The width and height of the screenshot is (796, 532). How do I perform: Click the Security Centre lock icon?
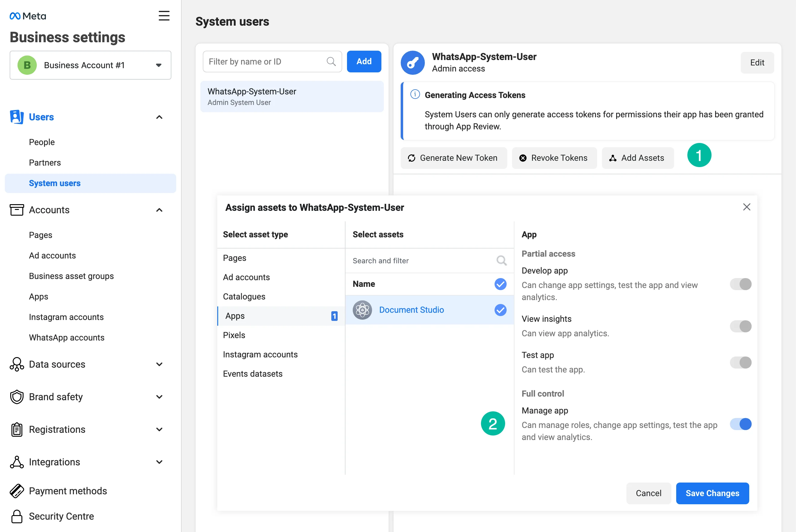[x=17, y=516]
